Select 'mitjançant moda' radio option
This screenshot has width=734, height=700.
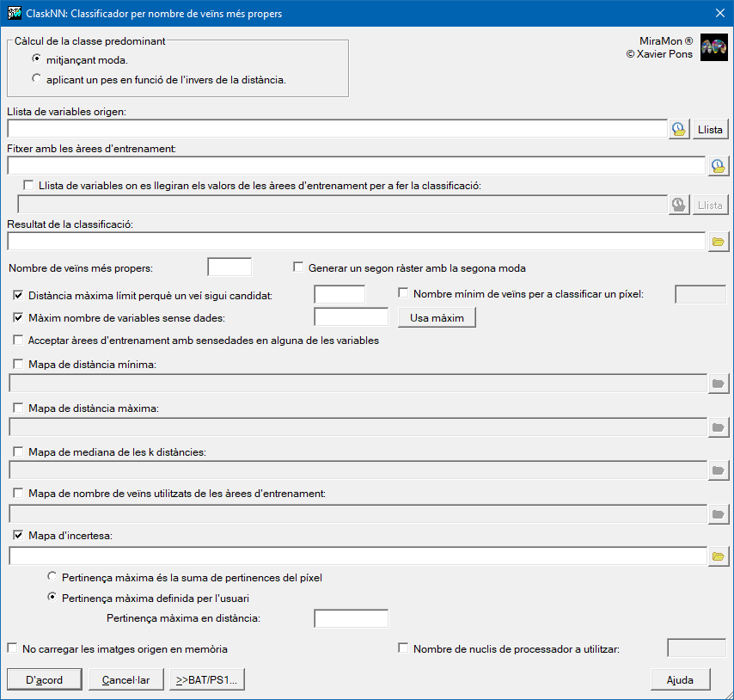[36, 59]
